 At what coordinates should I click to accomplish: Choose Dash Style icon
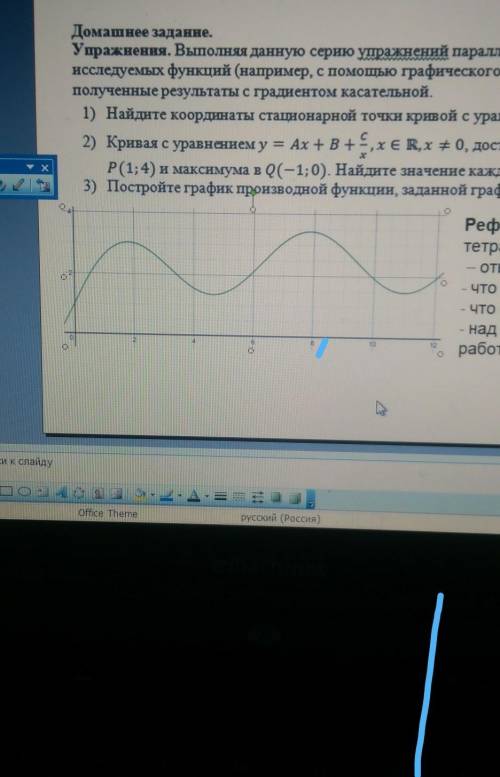pyautogui.click(x=238, y=497)
